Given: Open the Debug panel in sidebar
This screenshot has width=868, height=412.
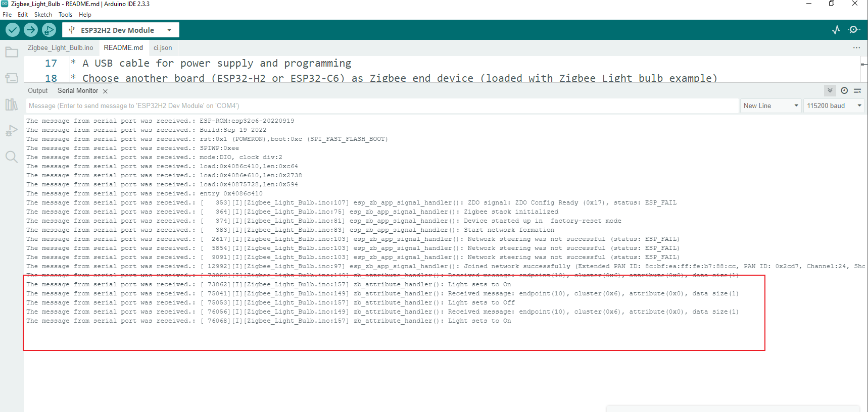Looking at the screenshot, I should [12, 131].
